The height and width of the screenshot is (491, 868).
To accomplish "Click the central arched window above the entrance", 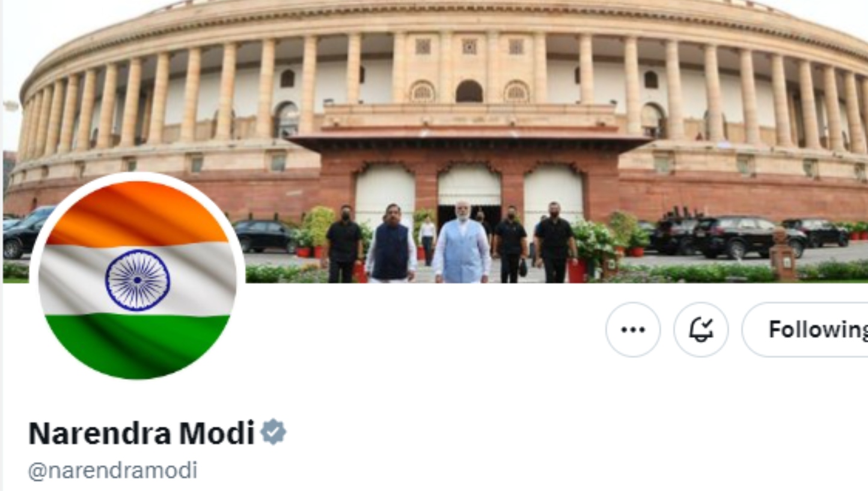I will point(469,91).
